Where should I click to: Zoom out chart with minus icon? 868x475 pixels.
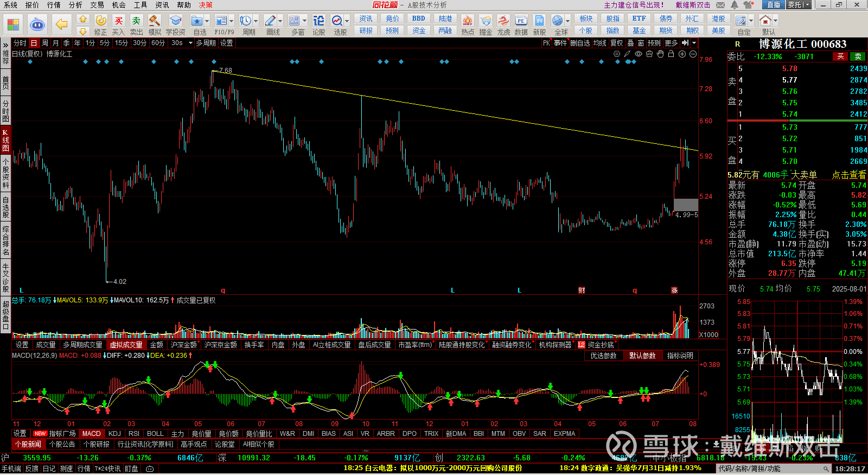pos(693,54)
